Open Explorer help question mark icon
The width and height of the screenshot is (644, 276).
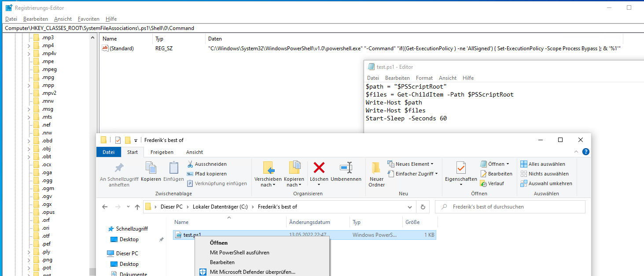click(x=585, y=152)
